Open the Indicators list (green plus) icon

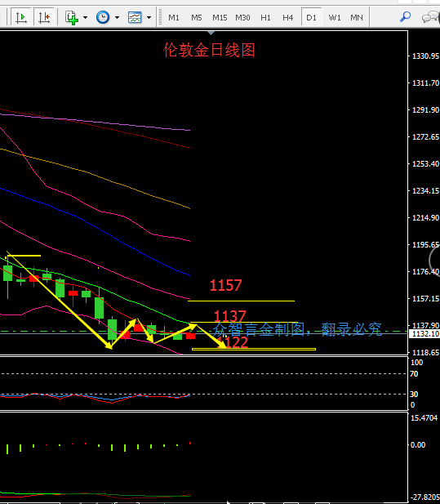click(71, 17)
